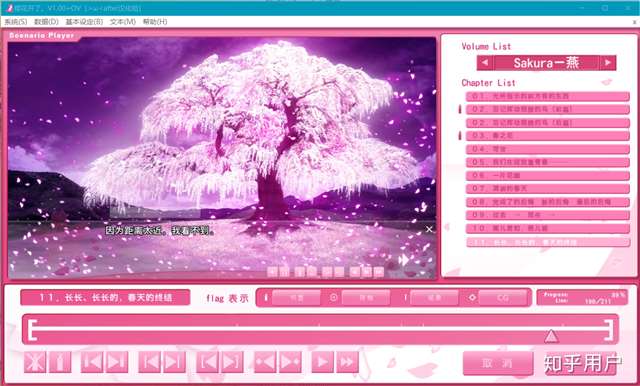Click the 取消 cancel button
This screenshot has height=386, width=640.
pos(498,363)
